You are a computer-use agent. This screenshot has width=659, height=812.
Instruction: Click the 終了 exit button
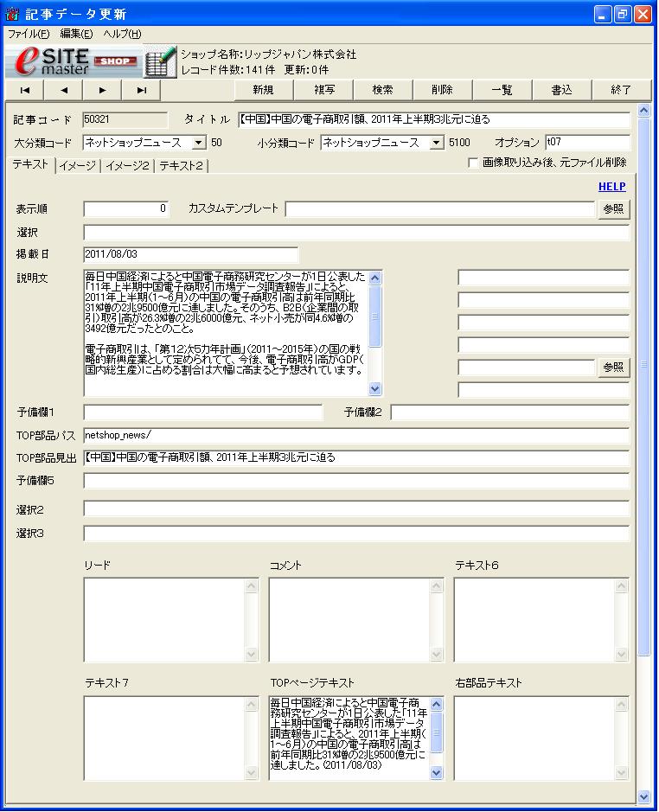tap(621, 90)
